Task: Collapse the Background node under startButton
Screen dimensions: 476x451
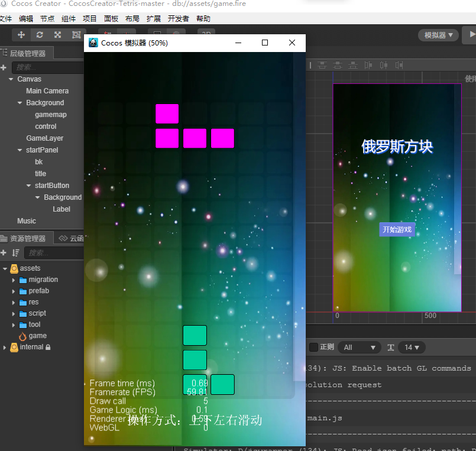Action: click(37, 197)
